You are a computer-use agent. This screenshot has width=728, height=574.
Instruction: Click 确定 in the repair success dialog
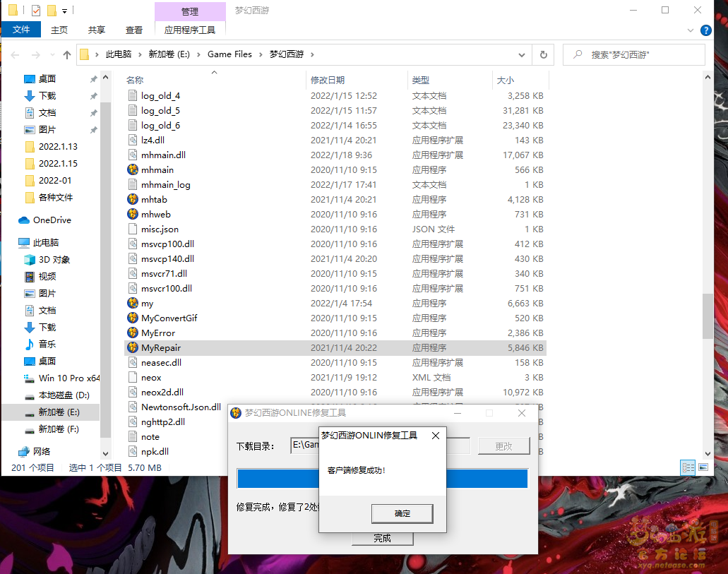click(x=402, y=513)
